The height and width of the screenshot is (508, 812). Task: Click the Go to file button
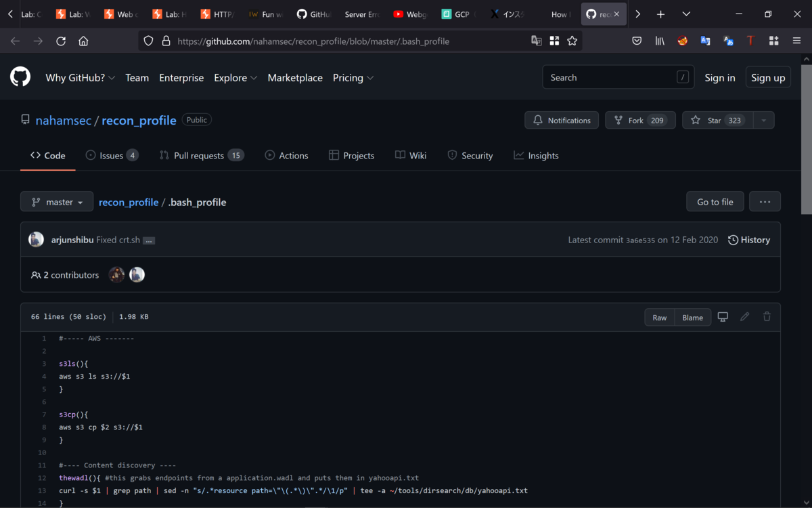pyautogui.click(x=715, y=201)
